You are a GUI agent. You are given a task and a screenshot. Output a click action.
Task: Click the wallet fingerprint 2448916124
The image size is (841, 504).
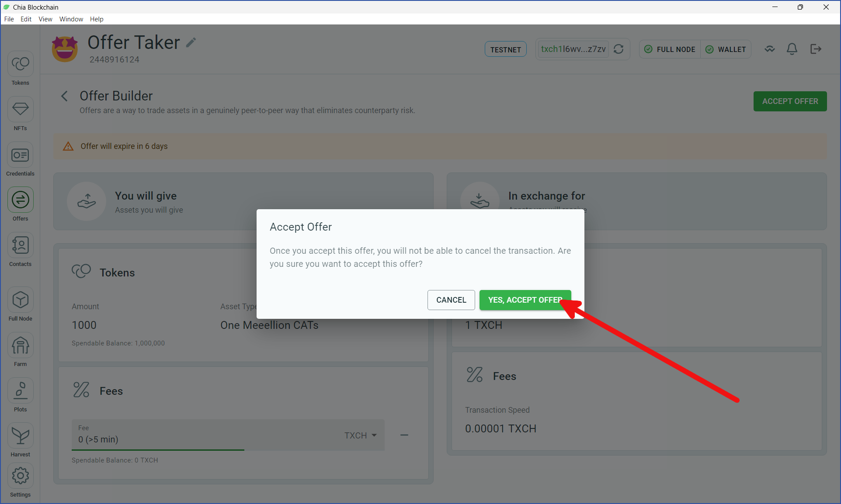pyautogui.click(x=115, y=59)
